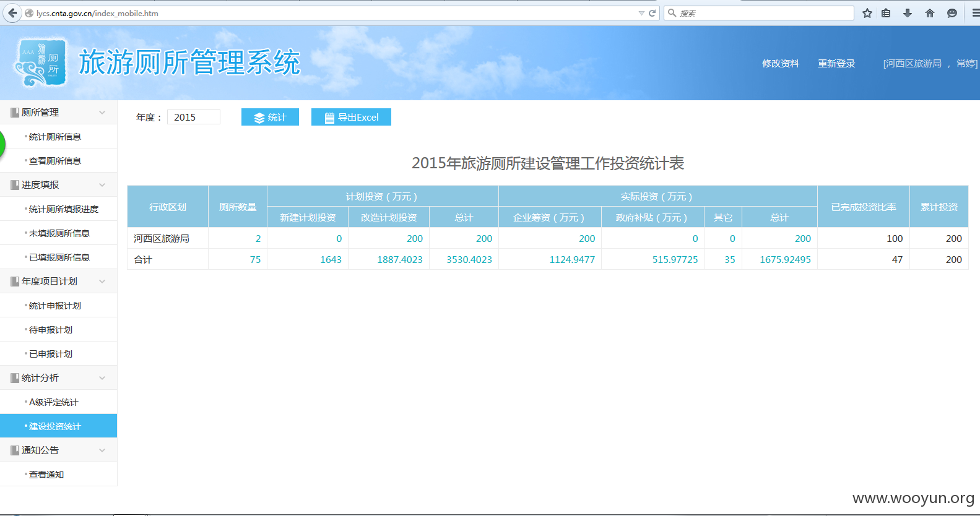980x516 pixels.
Task: Click 合计 renovation investment 1887.4023
Action: pyautogui.click(x=400, y=260)
